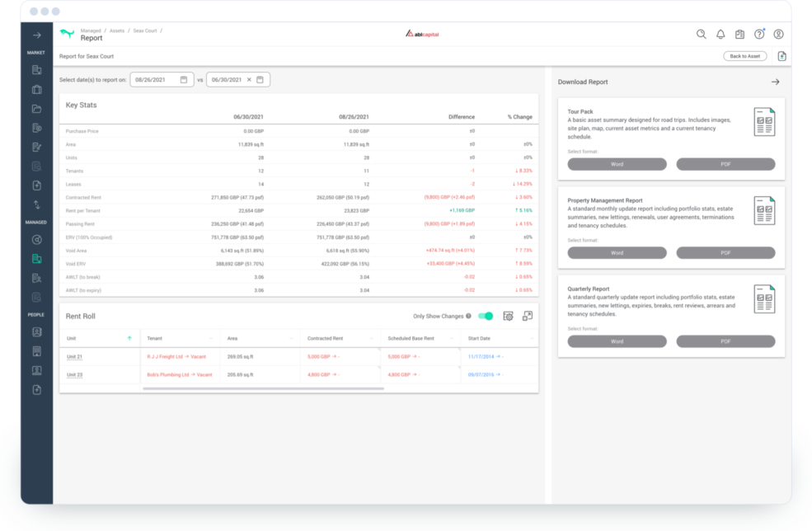Open the bottom add-document icon under People
The height and width of the screenshot is (531, 812).
coord(37,389)
